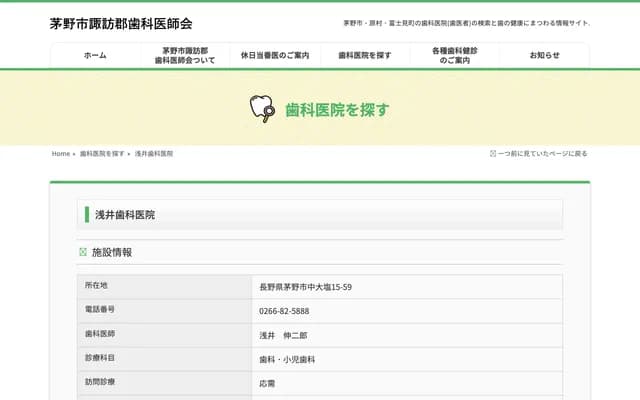The width and height of the screenshot is (640, 400).
Task: Click the phone number 0266-82-5888
Action: click(x=285, y=311)
